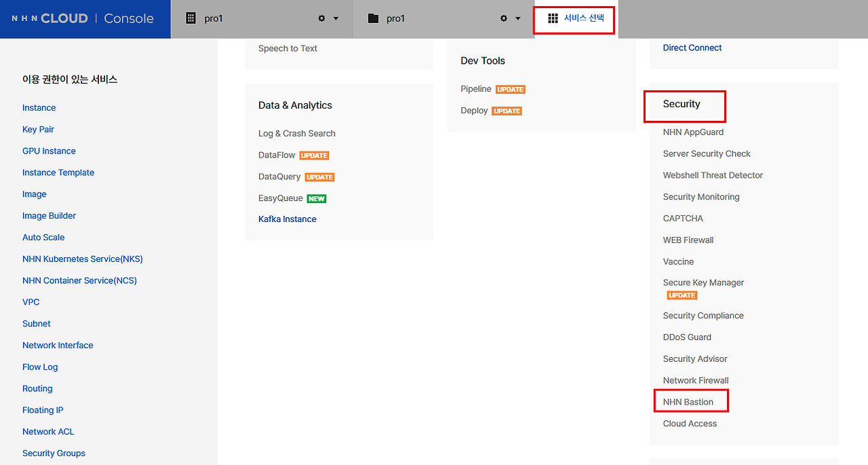Go to Auto Scale
The image size is (868, 465).
point(43,238)
